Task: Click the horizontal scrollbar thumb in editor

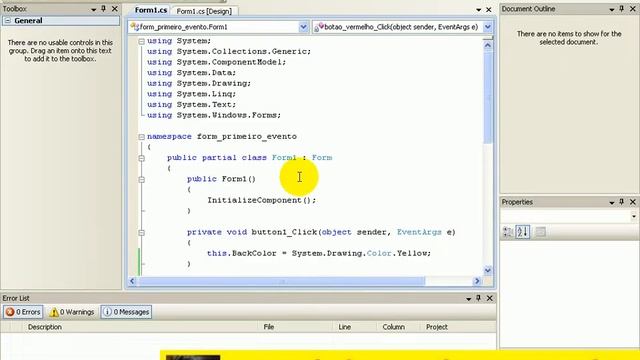Action: coord(282,281)
